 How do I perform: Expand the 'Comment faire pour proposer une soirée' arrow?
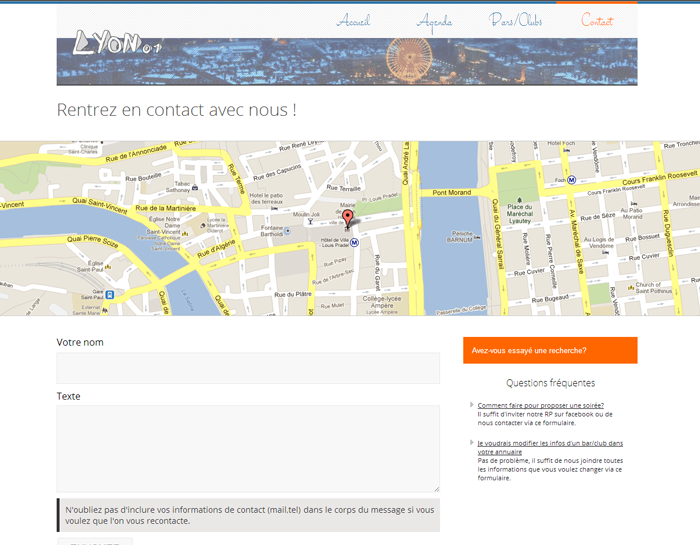pos(471,405)
